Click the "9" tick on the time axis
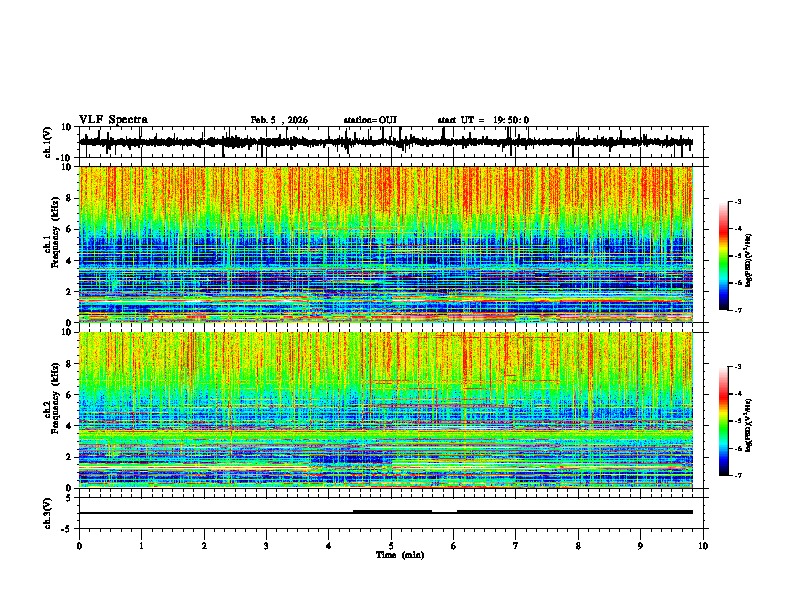 [640, 546]
